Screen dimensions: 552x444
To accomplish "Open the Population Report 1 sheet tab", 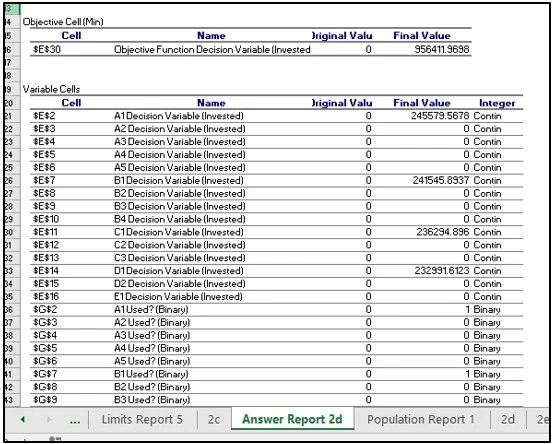I will coord(421,419).
